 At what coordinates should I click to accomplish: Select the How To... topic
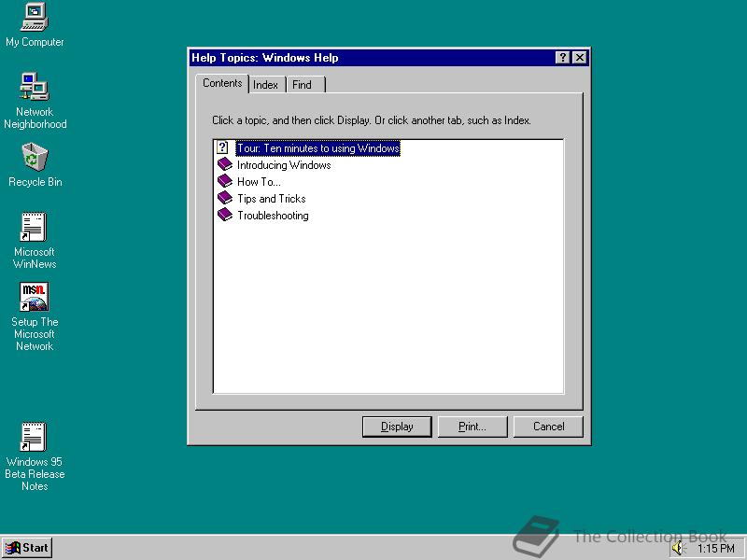260,182
